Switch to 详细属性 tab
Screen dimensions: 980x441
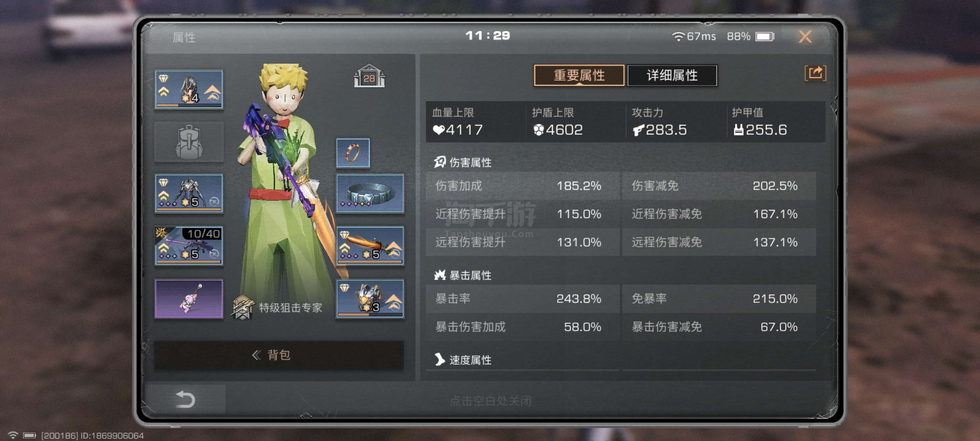672,75
